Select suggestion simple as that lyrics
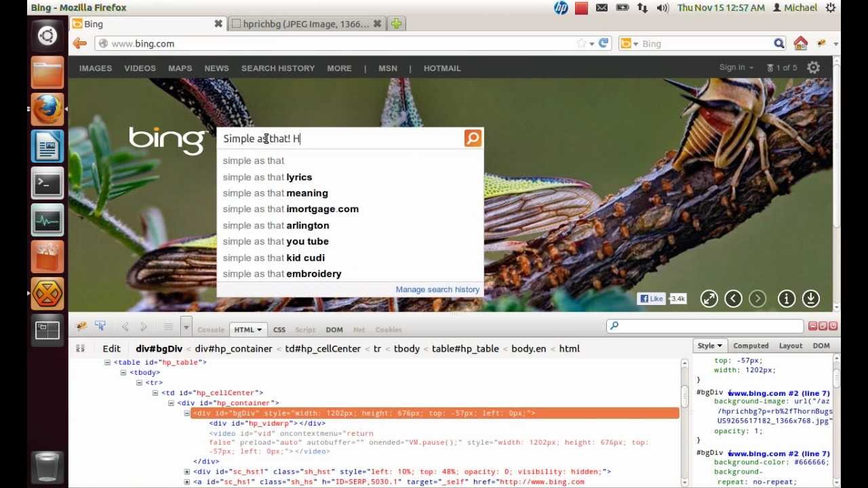The height and width of the screenshot is (488, 868). pos(267,177)
